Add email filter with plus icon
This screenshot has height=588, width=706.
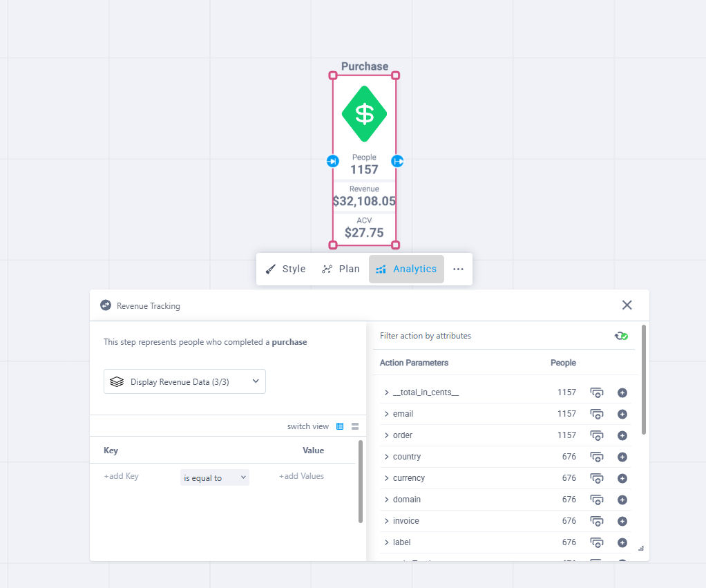pyautogui.click(x=622, y=414)
